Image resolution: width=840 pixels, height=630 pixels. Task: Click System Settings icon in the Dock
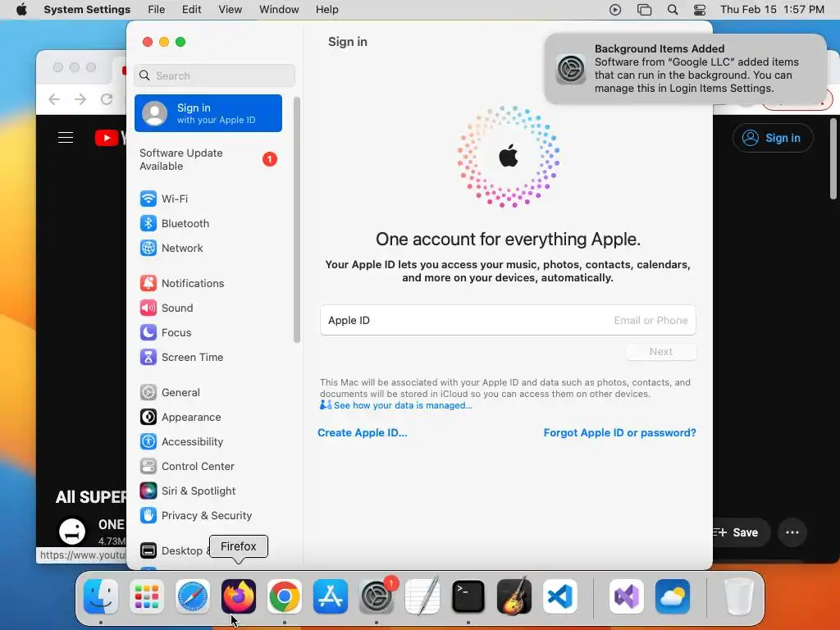click(x=377, y=596)
